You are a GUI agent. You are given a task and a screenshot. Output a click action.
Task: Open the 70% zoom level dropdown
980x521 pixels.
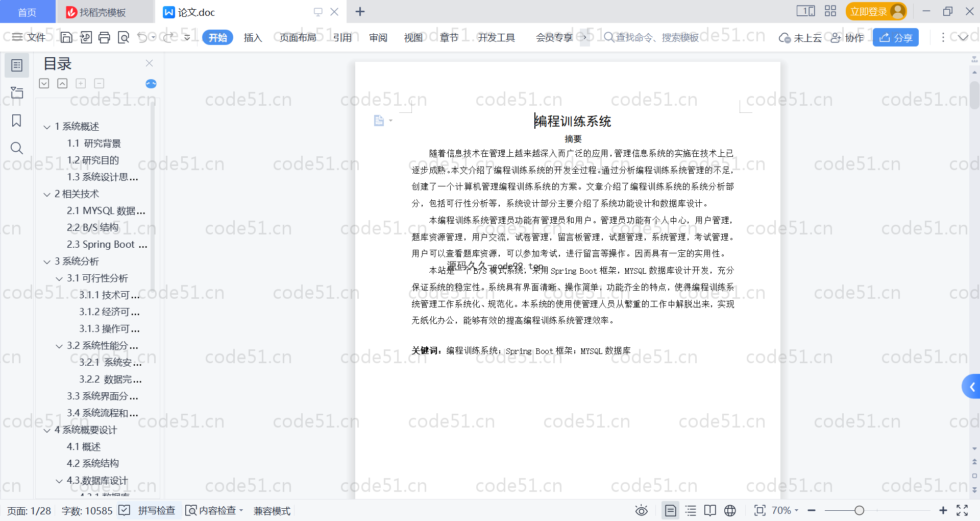coord(785,510)
